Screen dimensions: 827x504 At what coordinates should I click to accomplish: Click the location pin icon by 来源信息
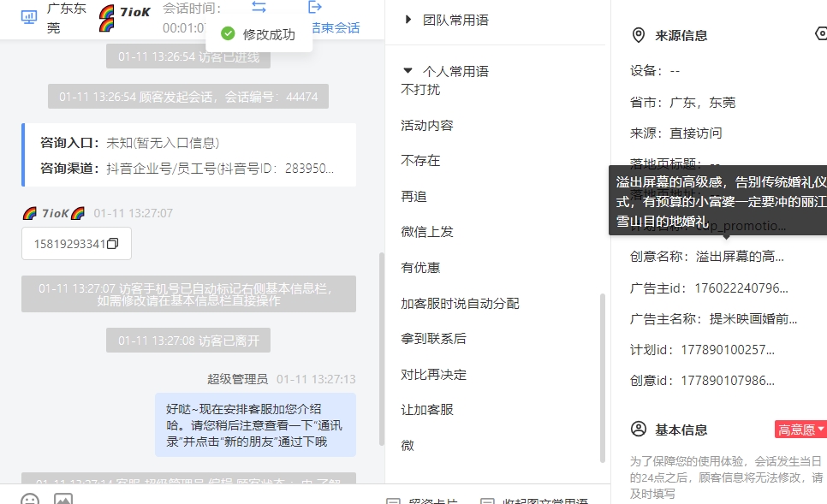pos(638,35)
